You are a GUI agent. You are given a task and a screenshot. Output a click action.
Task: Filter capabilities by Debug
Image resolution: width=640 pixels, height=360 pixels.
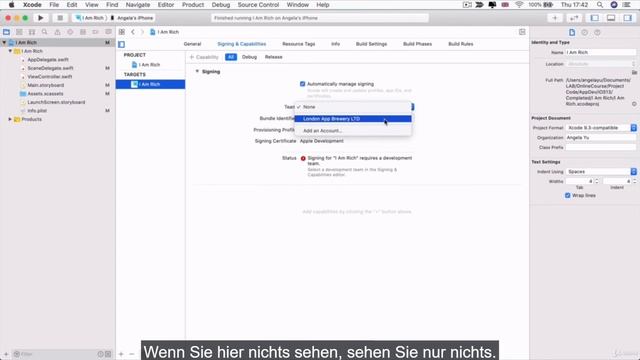249,57
